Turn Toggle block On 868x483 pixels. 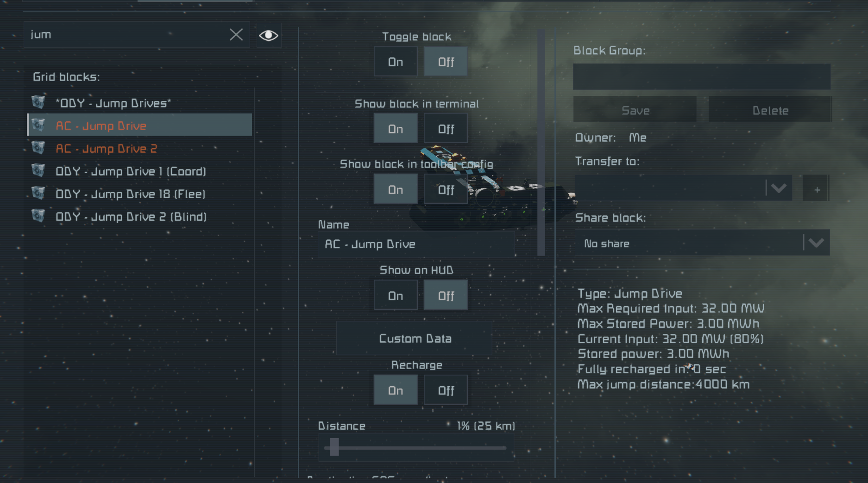click(396, 62)
